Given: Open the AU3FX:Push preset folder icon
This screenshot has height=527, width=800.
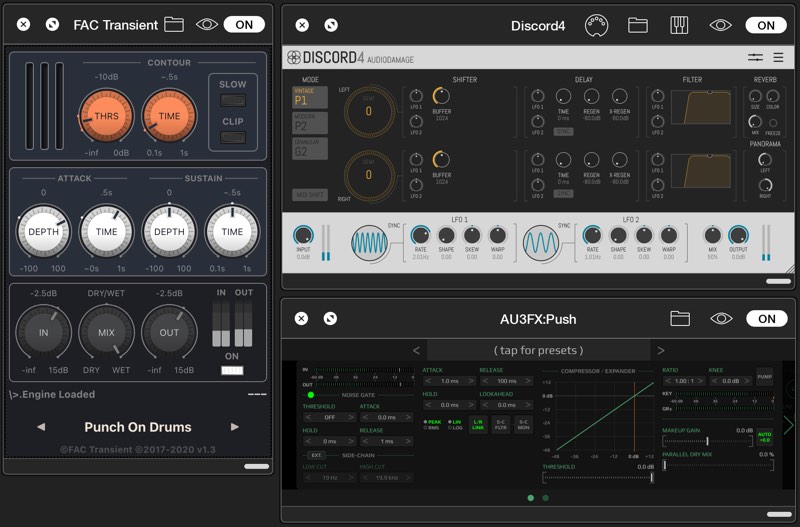Looking at the screenshot, I should (680, 319).
